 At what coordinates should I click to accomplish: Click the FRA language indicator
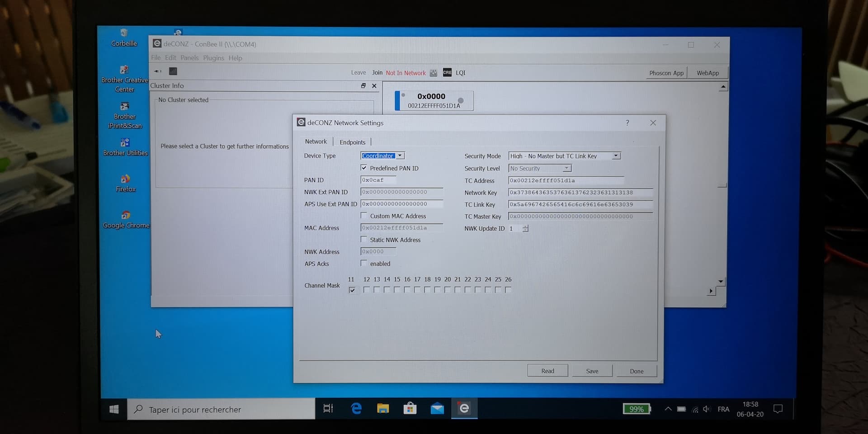pyautogui.click(x=723, y=409)
